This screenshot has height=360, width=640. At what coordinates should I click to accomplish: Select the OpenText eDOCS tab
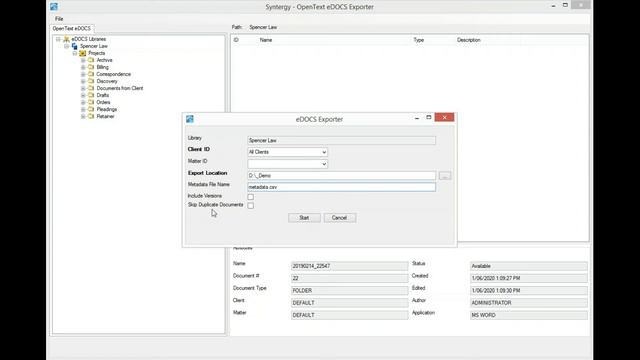click(71, 29)
